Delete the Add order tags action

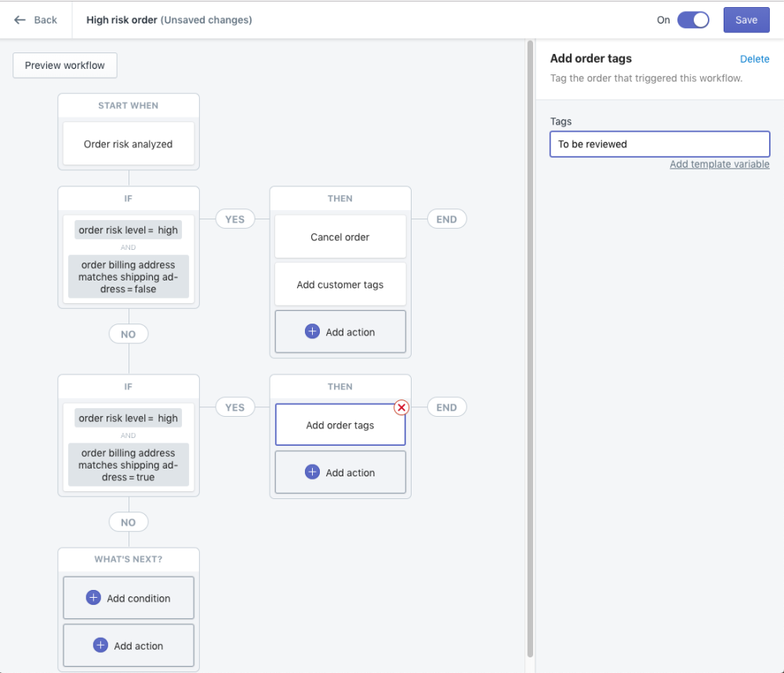[x=754, y=59]
